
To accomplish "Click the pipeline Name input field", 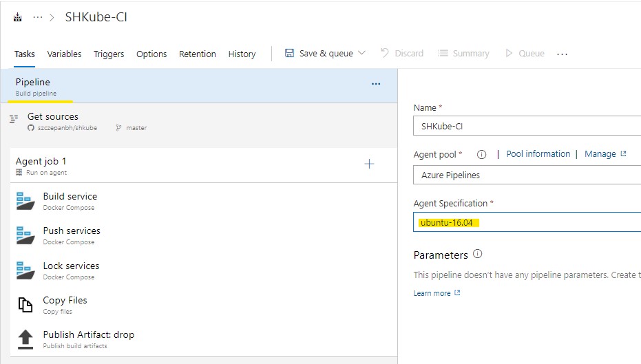I will [527, 126].
